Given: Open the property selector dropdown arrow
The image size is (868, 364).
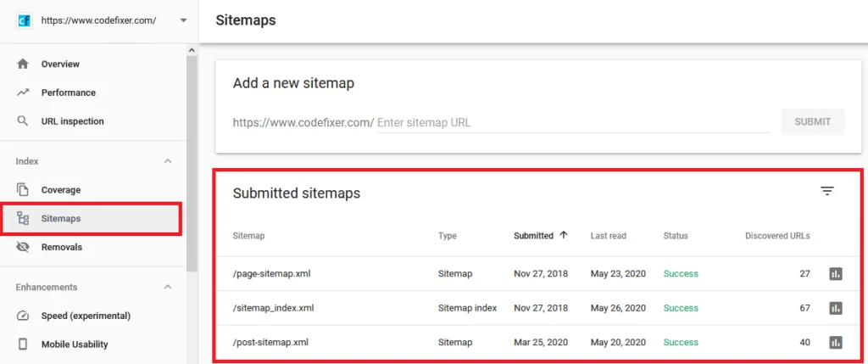Looking at the screenshot, I should click(183, 20).
